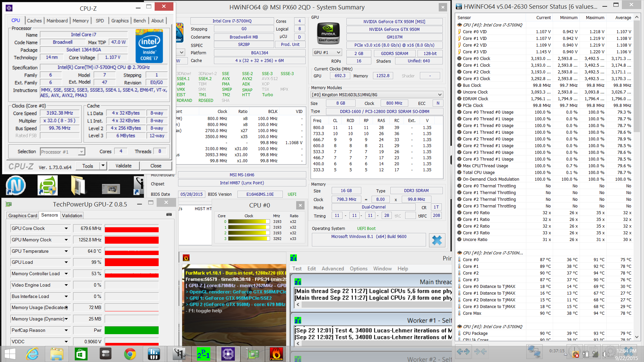Open the Kingston memory module dropdown
Image resolution: width=644 pixels, height=362 pixels.
[440, 95]
